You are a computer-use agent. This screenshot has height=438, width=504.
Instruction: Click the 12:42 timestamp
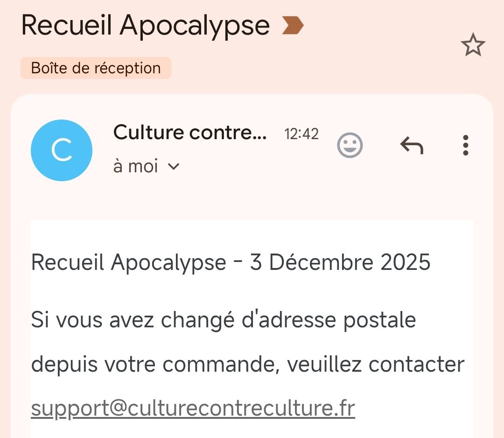[301, 134]
